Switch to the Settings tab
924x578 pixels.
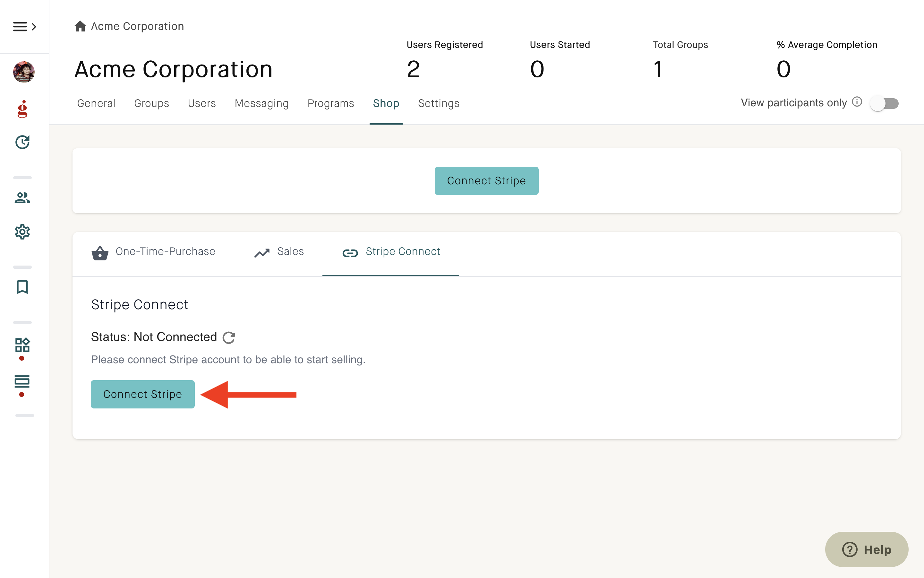click(439, 103)
